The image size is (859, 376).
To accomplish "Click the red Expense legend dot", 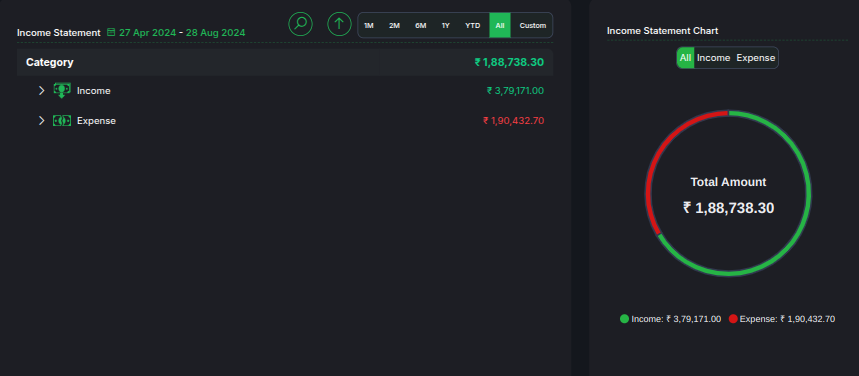I will coord(733,319).
